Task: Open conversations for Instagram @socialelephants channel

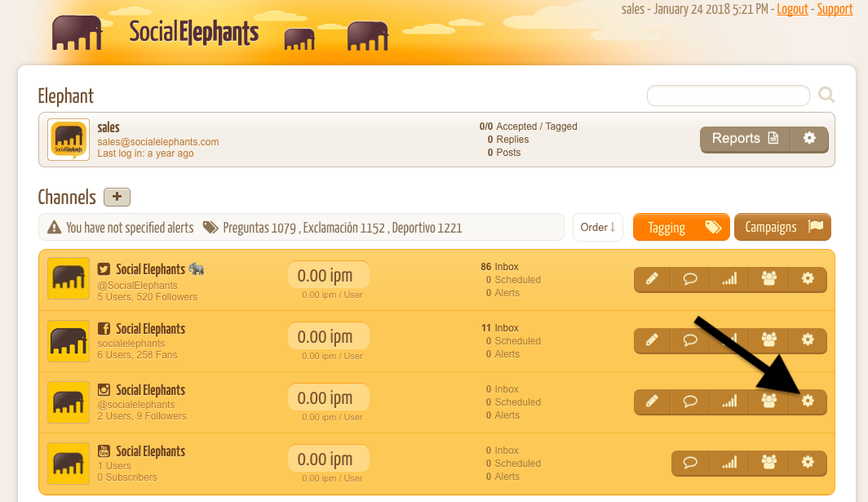Action: pos(690,401)
